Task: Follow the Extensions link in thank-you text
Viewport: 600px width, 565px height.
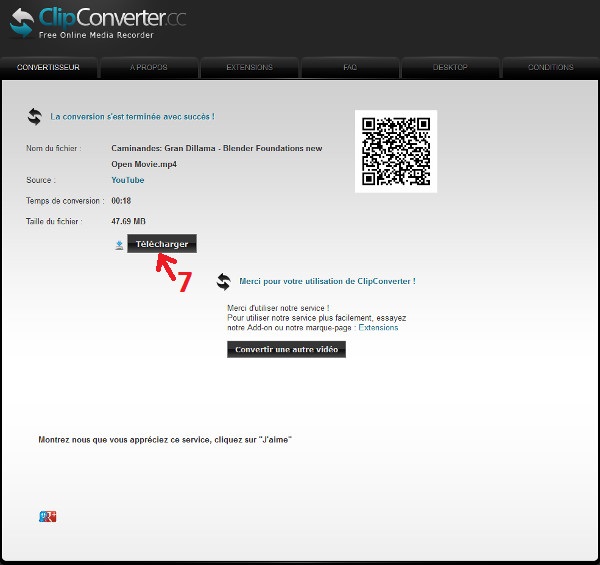Action: (378, 327)
